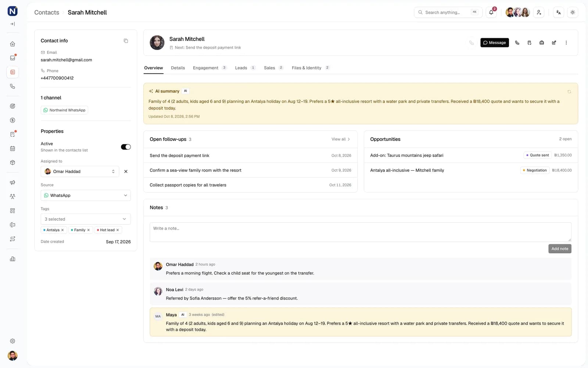Expand the sidebar with the arrow icon

tap(12, 24)
